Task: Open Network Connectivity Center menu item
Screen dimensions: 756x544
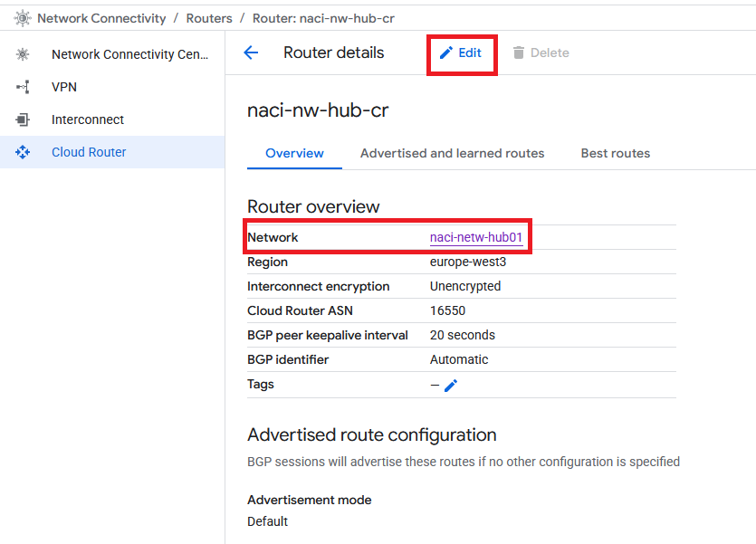Action: coord(129,54)
